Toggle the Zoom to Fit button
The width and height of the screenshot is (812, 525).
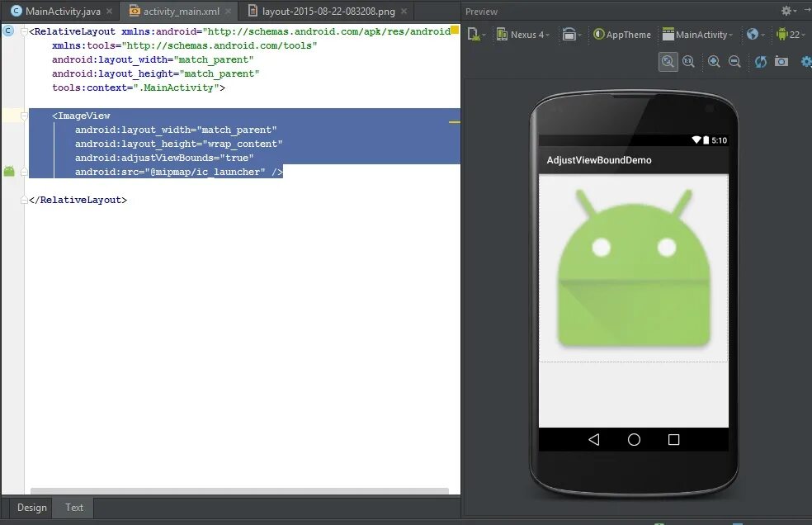click(668, 62)
